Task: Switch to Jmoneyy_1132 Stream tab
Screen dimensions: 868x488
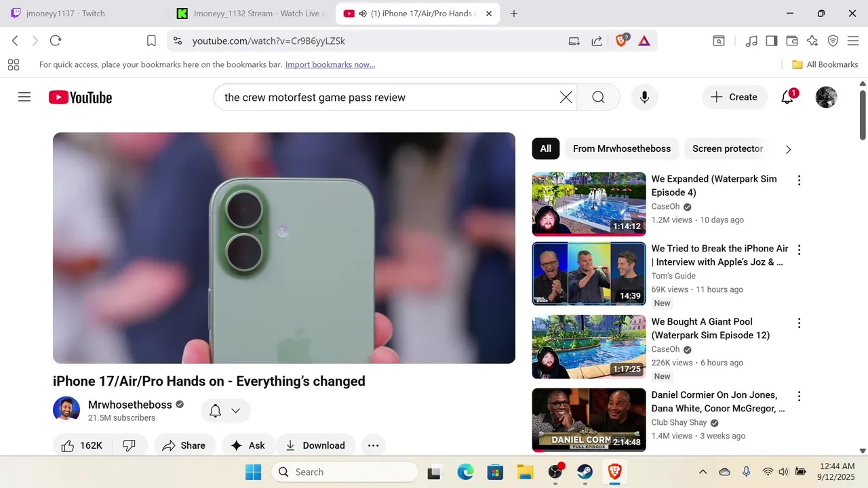Action: click(252, 14)
